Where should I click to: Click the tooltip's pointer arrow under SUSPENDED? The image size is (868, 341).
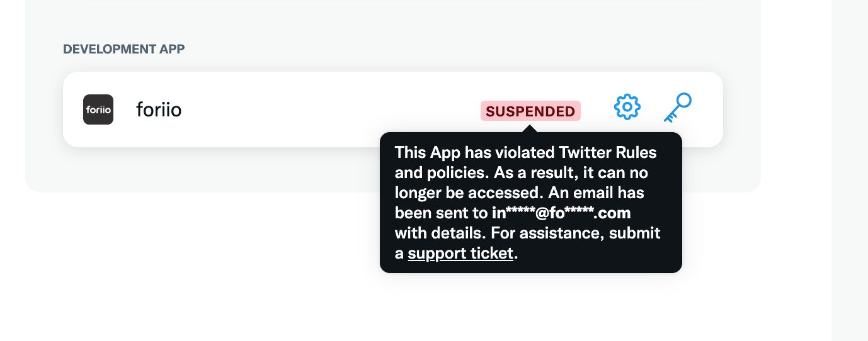[530, 128]
